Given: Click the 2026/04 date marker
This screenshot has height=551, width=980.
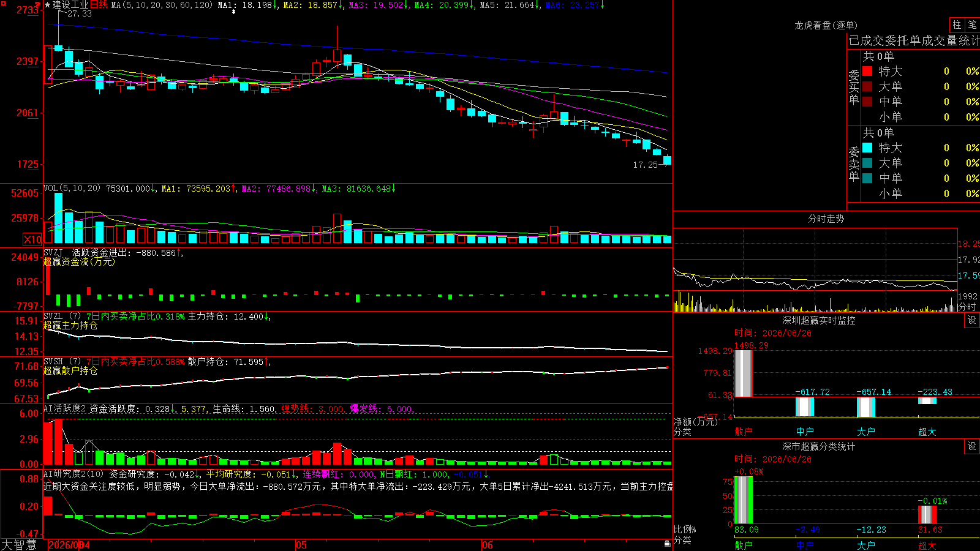Looking at the screenshot, I should 69,545.
